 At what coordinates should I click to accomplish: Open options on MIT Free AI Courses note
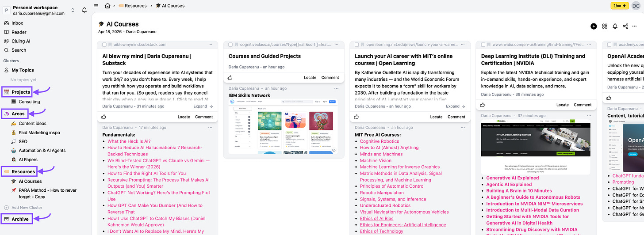point(463,127)
